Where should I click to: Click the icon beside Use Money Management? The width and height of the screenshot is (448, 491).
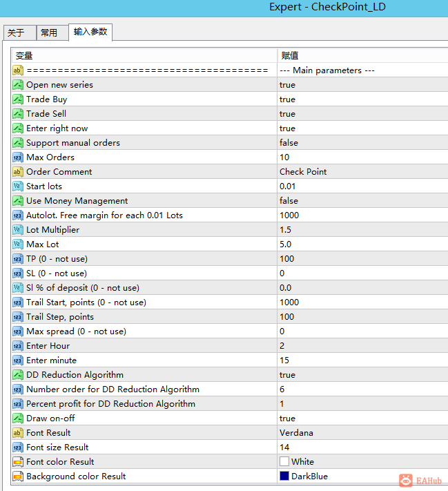point(18,201)
